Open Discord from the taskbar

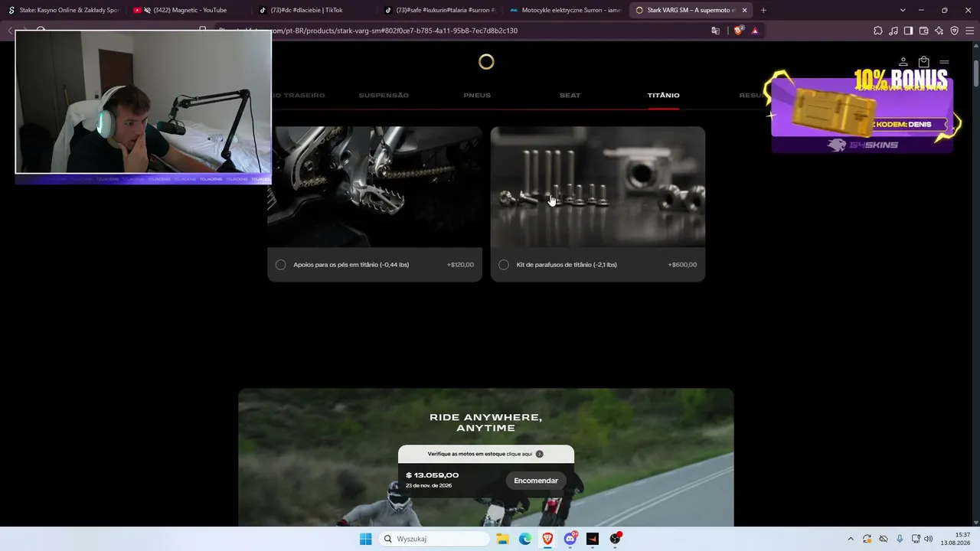coord(570,539)
